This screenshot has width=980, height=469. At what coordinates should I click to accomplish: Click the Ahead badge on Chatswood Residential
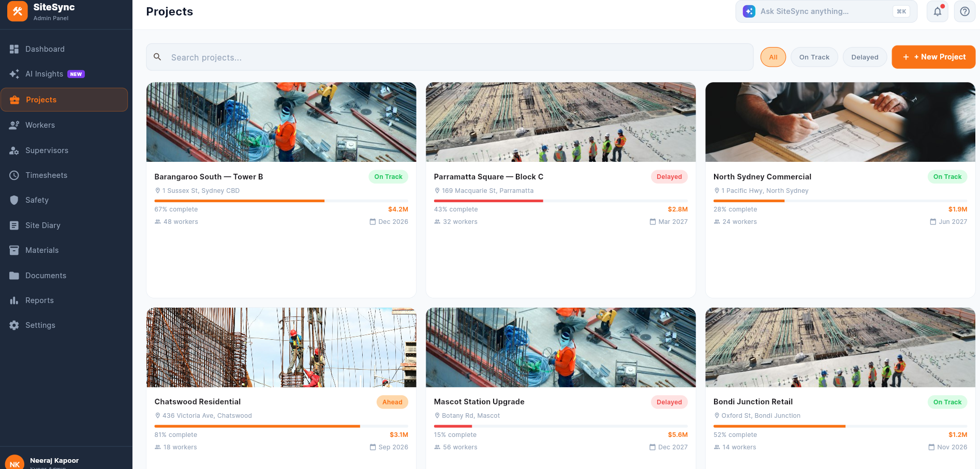[392, 402]
